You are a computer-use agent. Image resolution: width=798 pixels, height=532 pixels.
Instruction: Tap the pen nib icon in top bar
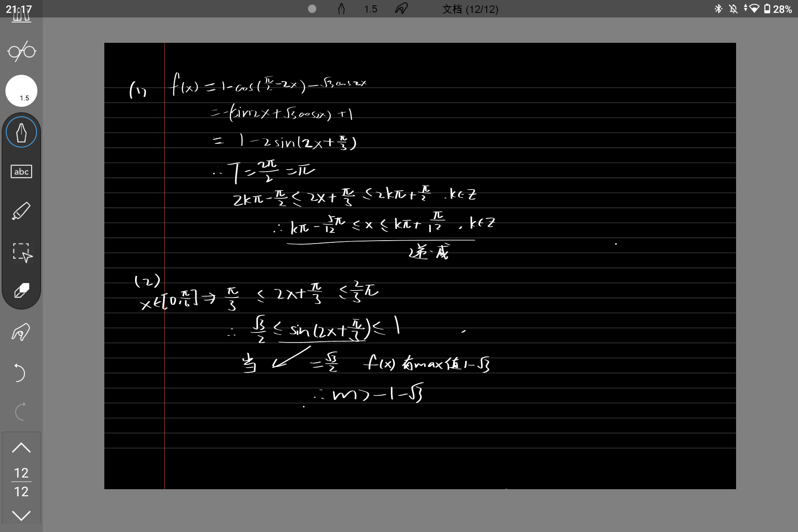[x=341, y=9]
